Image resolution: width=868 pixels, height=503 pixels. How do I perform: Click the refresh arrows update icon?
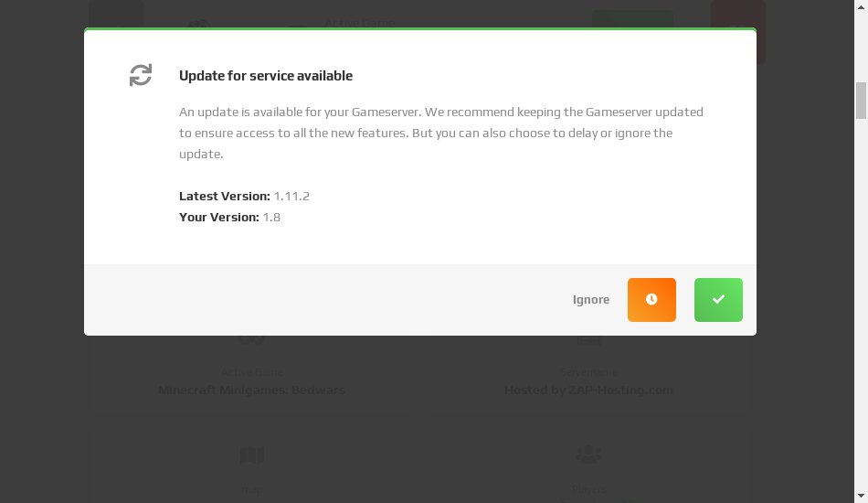pos(141,75)
